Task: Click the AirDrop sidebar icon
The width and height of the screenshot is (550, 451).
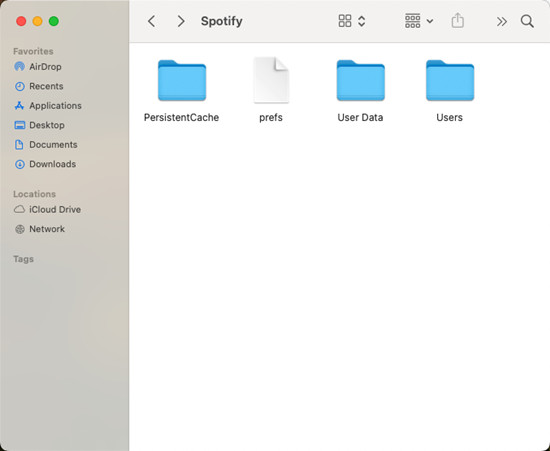Action: coord(20,67)
